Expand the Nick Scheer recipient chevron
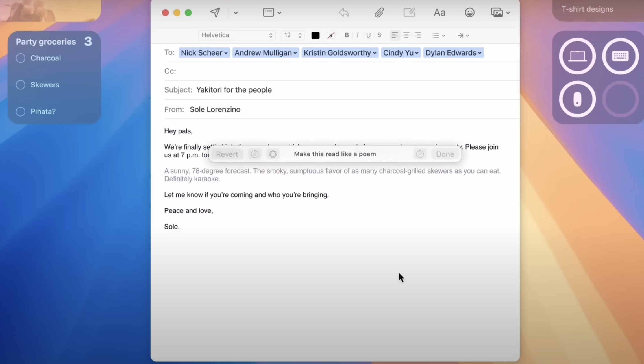The height and width of the screenshot is (364, 644). click(x=226, y=52)
